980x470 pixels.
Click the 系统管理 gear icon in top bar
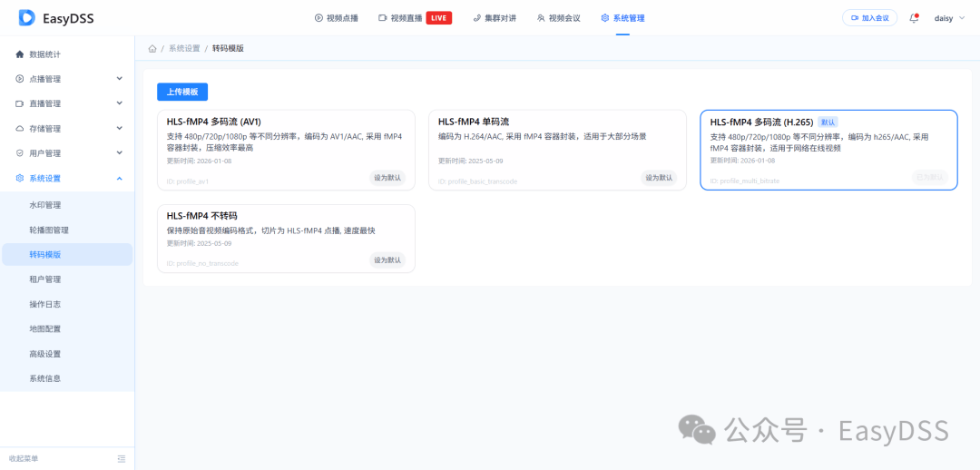[x=604, y=18]
